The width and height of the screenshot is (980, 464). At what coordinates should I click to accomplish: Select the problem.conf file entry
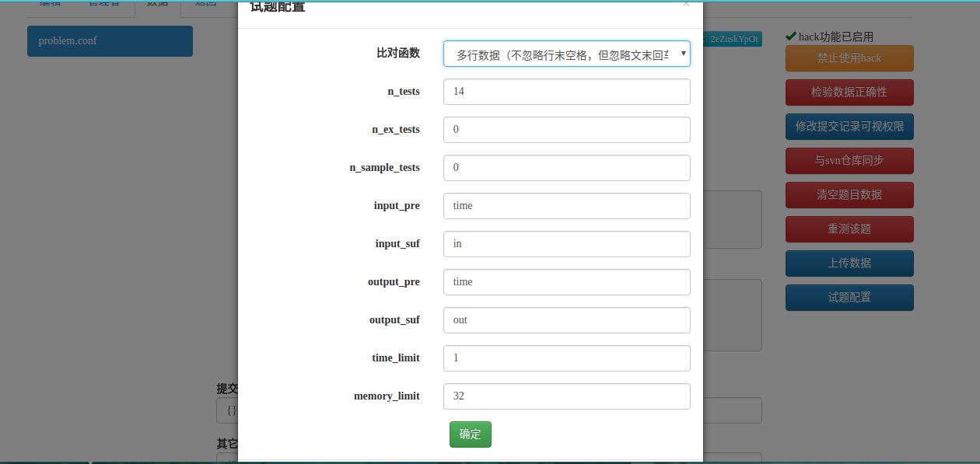[x=110, y=41]
